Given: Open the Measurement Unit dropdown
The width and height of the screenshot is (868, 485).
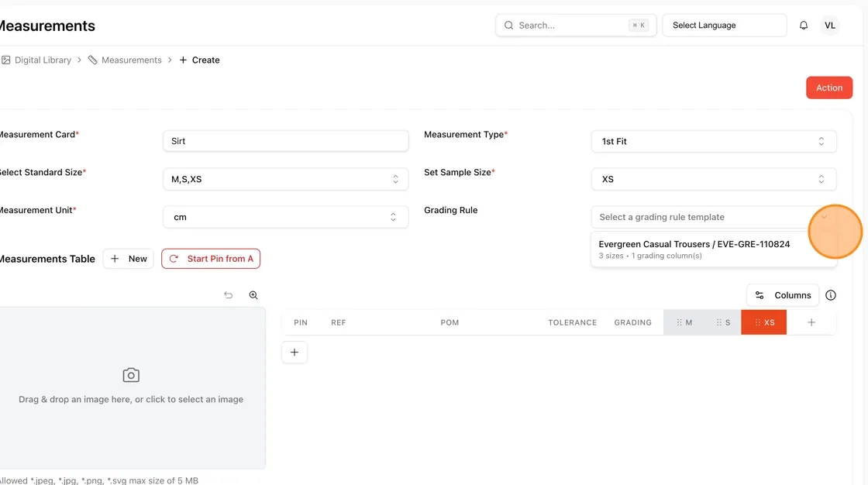Looking at the screenshot, I should pyautogui.click(x=286, y=217).
